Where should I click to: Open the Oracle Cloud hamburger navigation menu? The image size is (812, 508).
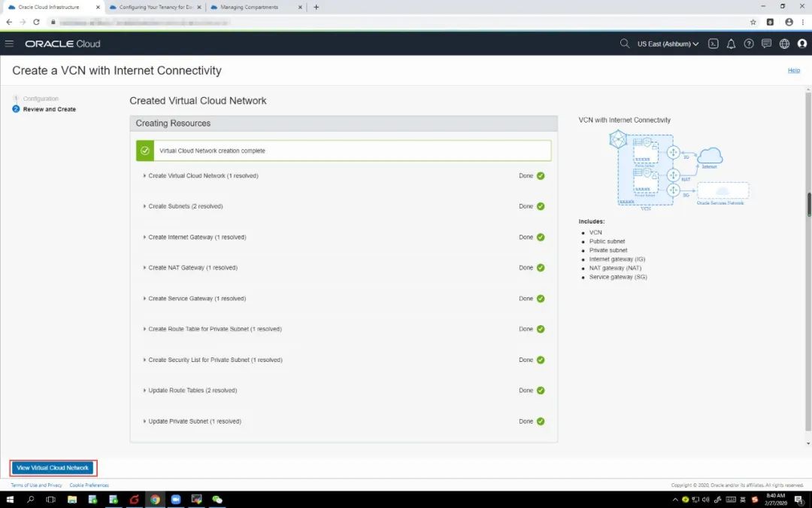pyautogui.click(x=9, y=44)
